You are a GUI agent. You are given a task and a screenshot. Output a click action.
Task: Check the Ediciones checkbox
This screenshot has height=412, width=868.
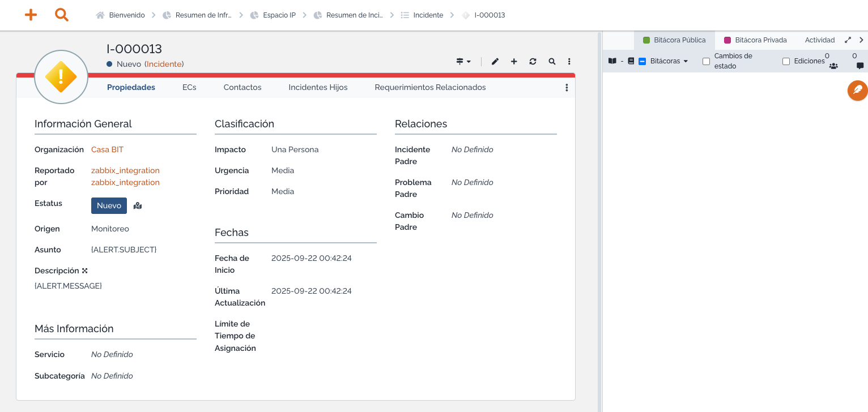pos(786,61)
